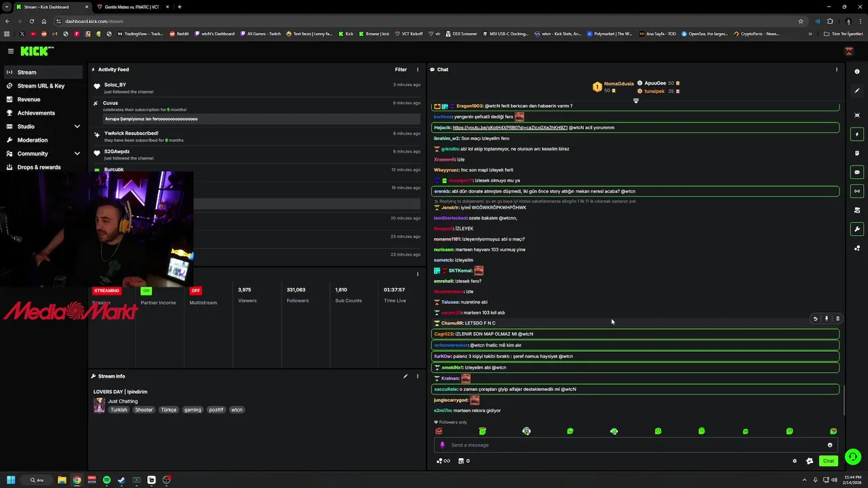
Task: Open Chat panel three-dot options menu
Action: [x=836, y=69]
